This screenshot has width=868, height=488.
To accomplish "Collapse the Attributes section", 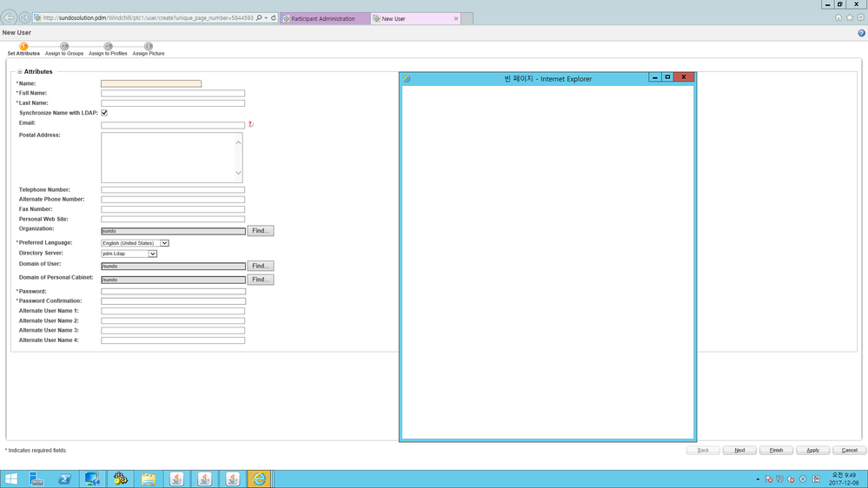I will (19, 72).
